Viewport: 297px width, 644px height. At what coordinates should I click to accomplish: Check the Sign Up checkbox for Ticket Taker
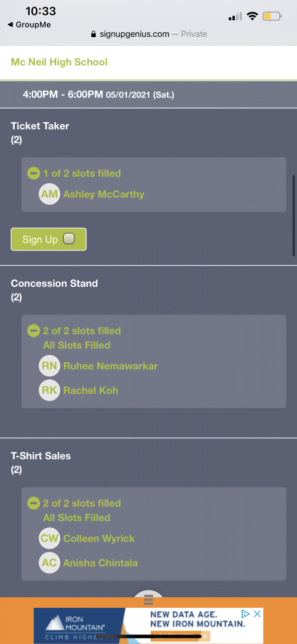(69, 239)
